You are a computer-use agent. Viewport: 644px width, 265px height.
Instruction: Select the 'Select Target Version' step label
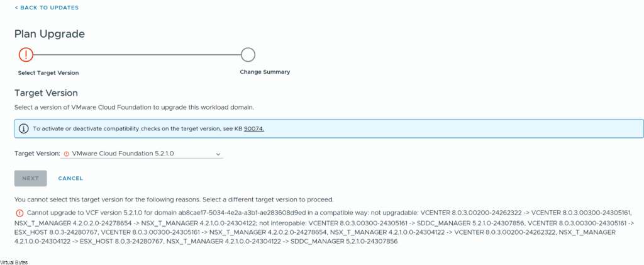pyautogui.click(x=48, y=73)
